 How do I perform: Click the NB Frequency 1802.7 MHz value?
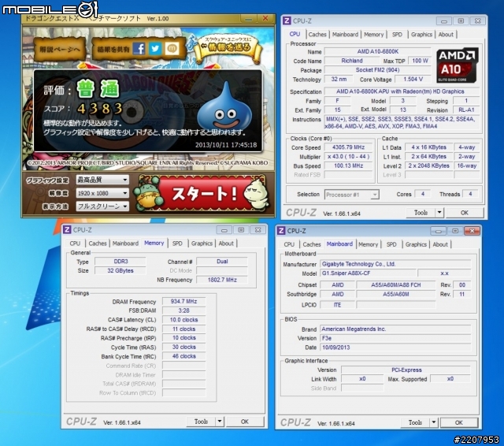(222, 280)
